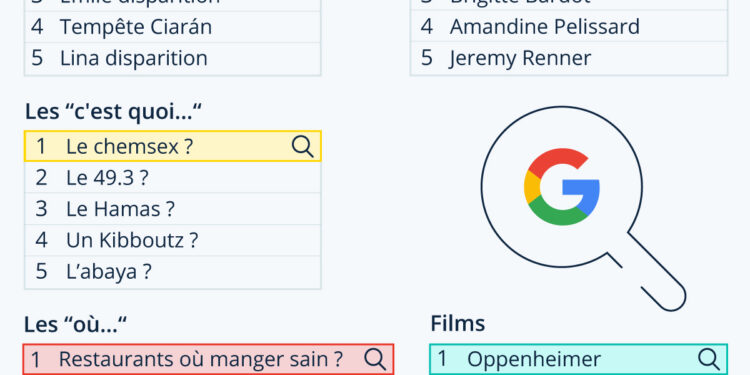
Task: Select the row 'Le chemsex ?'
Action: [x=173, y=146]
